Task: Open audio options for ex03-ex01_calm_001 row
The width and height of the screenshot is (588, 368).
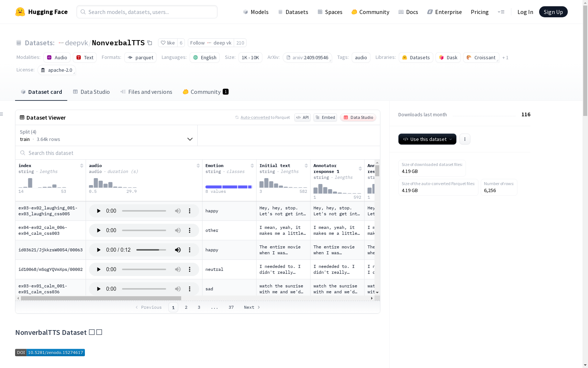Action: (190, 289)
